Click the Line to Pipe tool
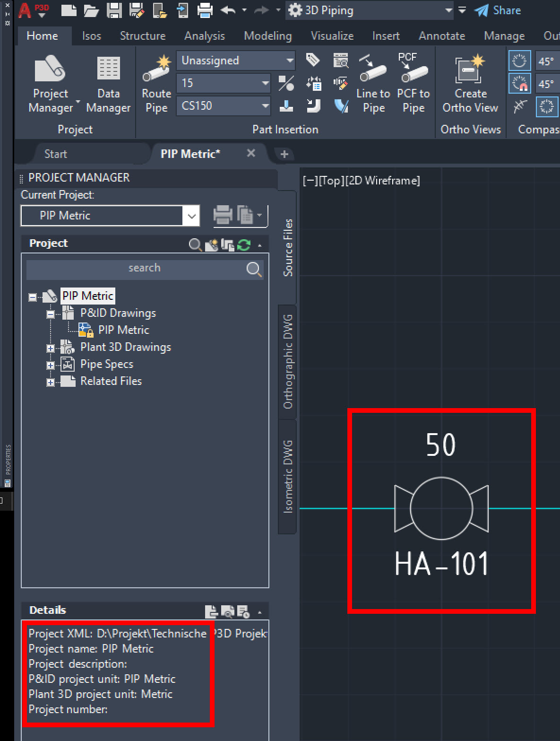This screenshot has width=560, height=741. click(x=373, y=84)
